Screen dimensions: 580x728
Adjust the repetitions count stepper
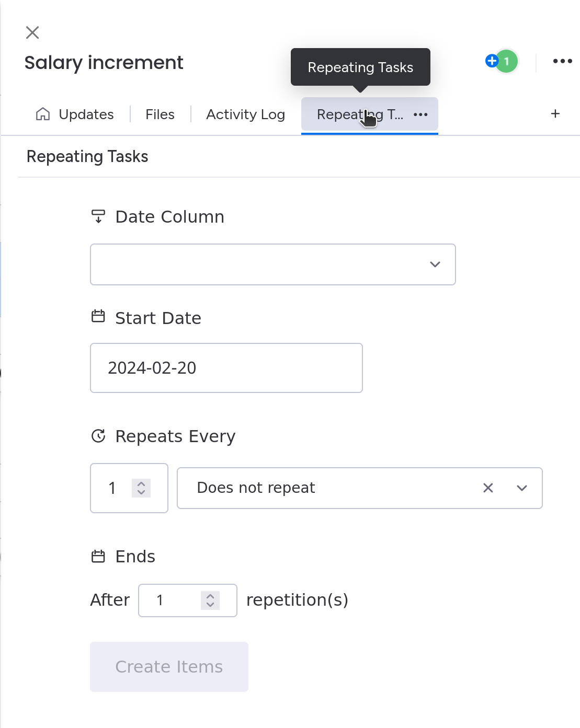(x=210, y=600)
